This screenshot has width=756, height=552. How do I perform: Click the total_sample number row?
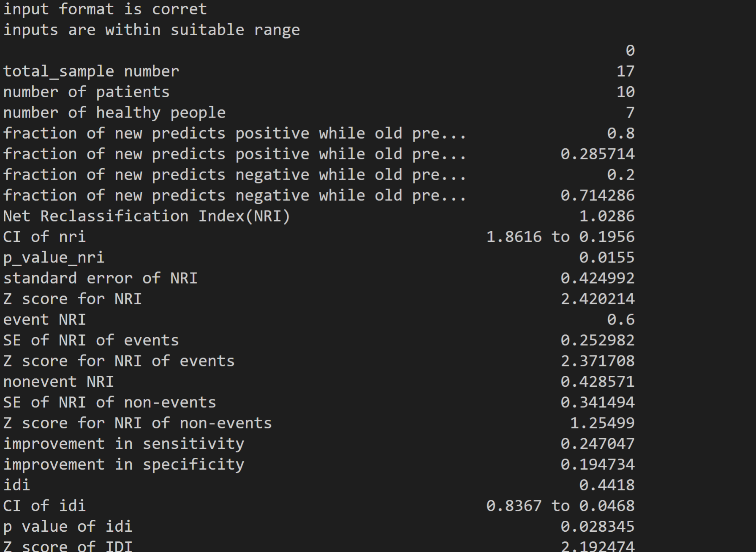click(90, 71)
